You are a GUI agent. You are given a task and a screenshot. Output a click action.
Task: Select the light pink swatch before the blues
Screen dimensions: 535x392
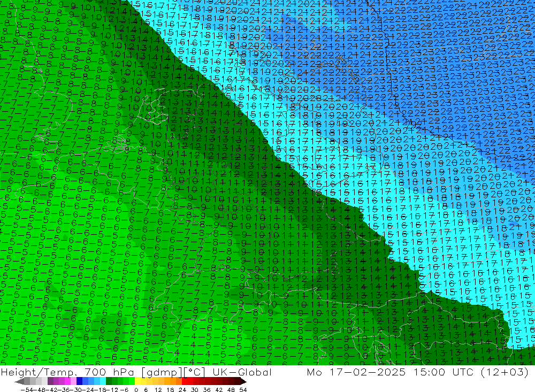(73, 381)
